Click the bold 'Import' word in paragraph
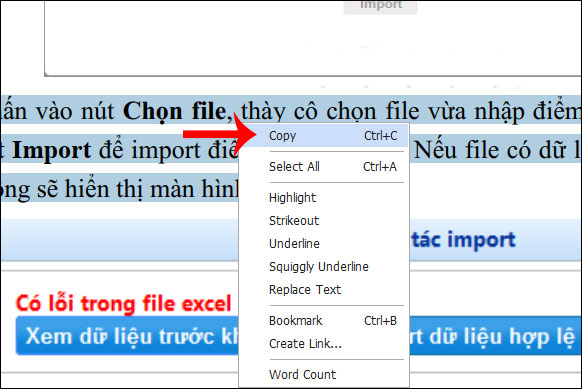The height and width of the screenshot is (389, 582). click(x=52, y=150)
